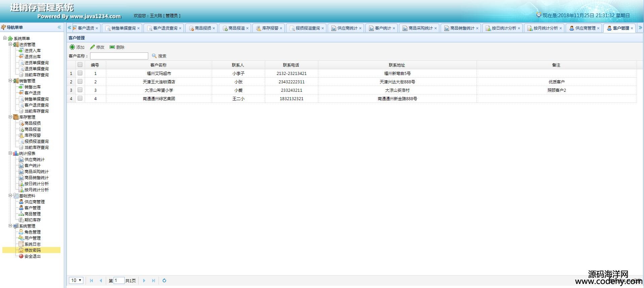
Task: Close the 客户管理 tab
Action: (x=632, y=28)
